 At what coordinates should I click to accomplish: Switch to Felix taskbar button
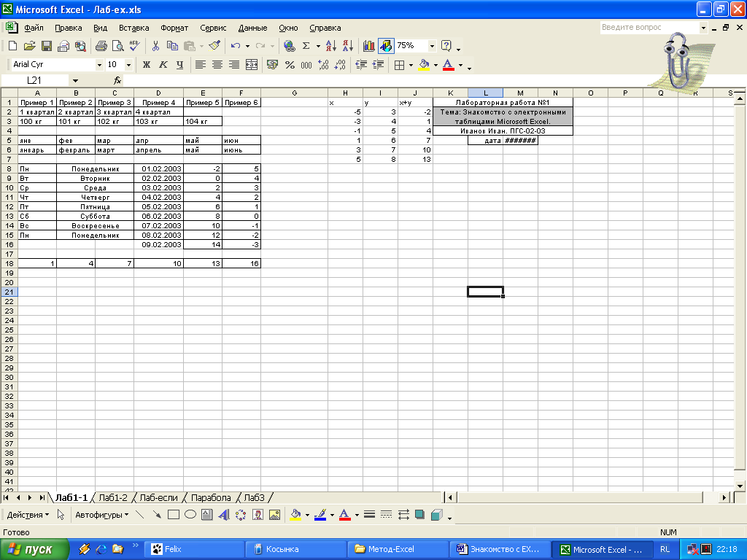tap(193, 549)
